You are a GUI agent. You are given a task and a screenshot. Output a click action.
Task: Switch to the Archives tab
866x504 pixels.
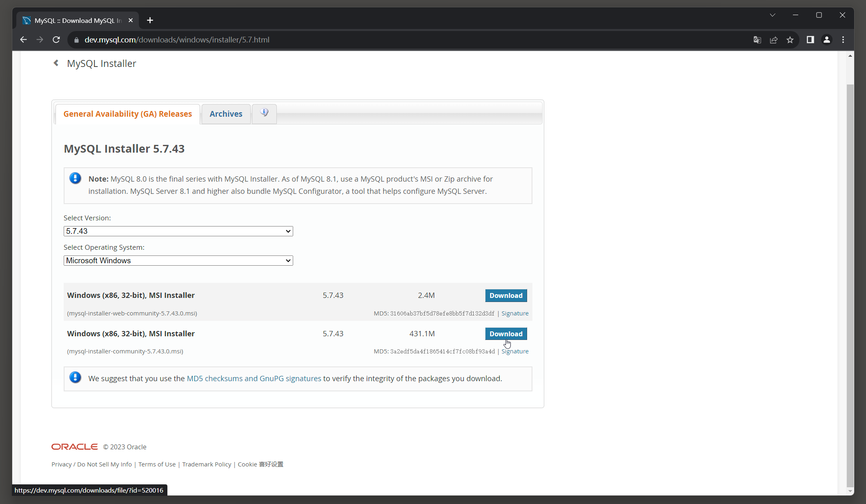[x=226, y=114]
